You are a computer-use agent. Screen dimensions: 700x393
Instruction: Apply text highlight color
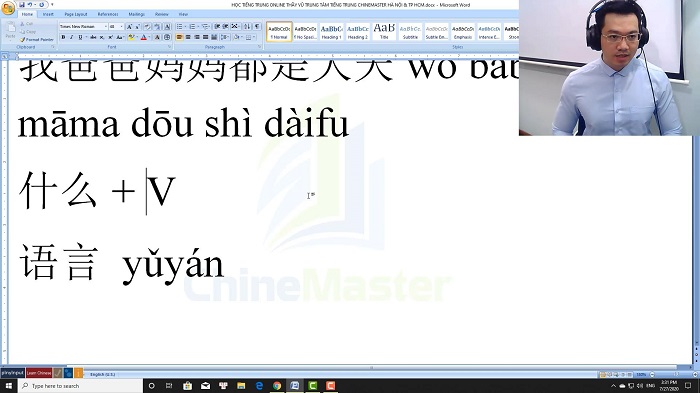pyautogui.click(x=131, y=37)
